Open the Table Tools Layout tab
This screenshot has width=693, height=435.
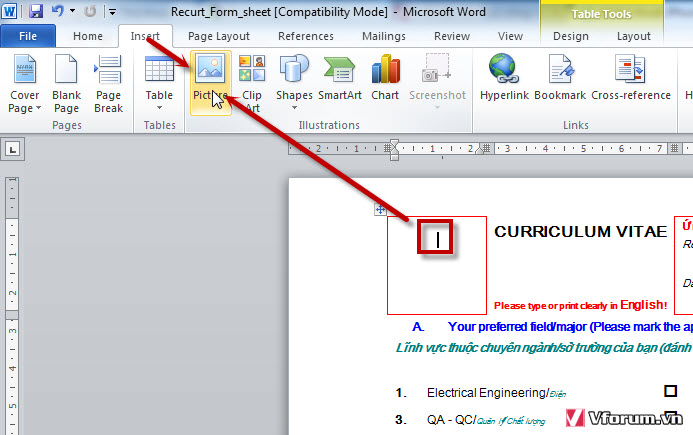[633, 36]
